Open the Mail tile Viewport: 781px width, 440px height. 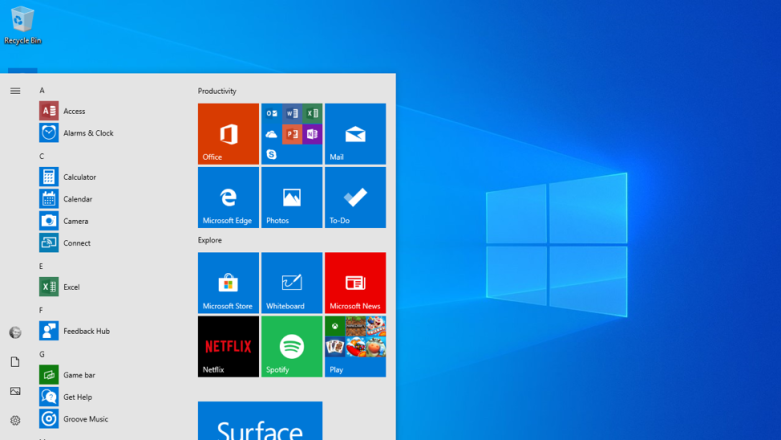point(355,134)
